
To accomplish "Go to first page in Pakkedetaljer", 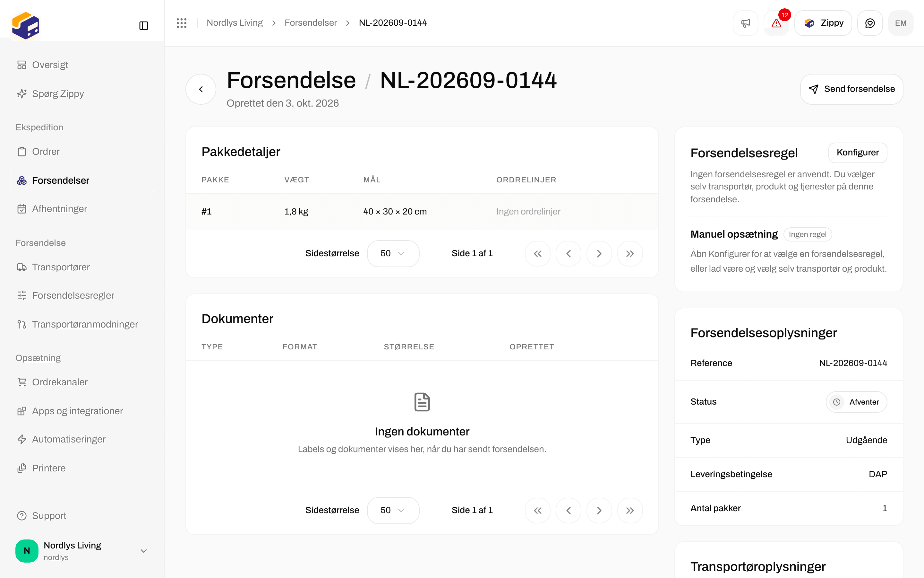I will coord(538,253).
